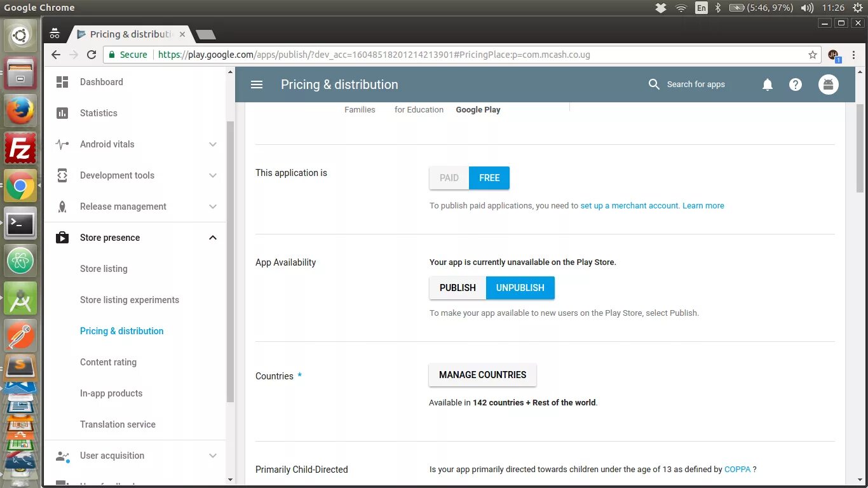Viewport: 868px width, 488px height.
Task: Open Android Studio from the dock
Action: pyautogui.click(x=20, y=299)
